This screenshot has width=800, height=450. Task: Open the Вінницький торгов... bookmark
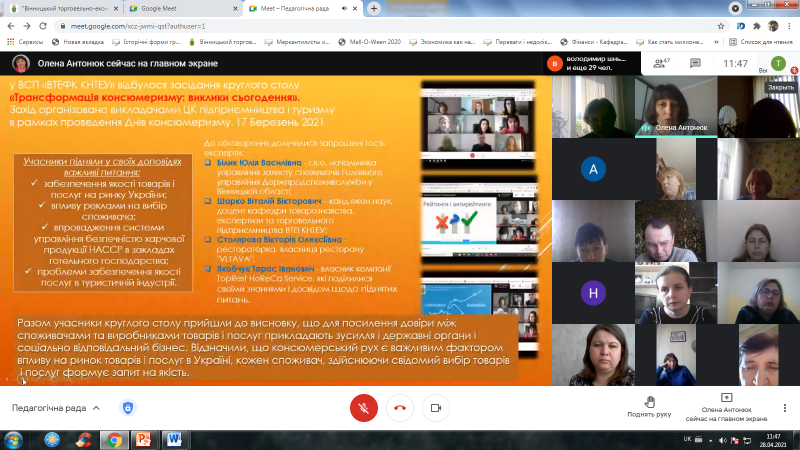coord(222,42)
